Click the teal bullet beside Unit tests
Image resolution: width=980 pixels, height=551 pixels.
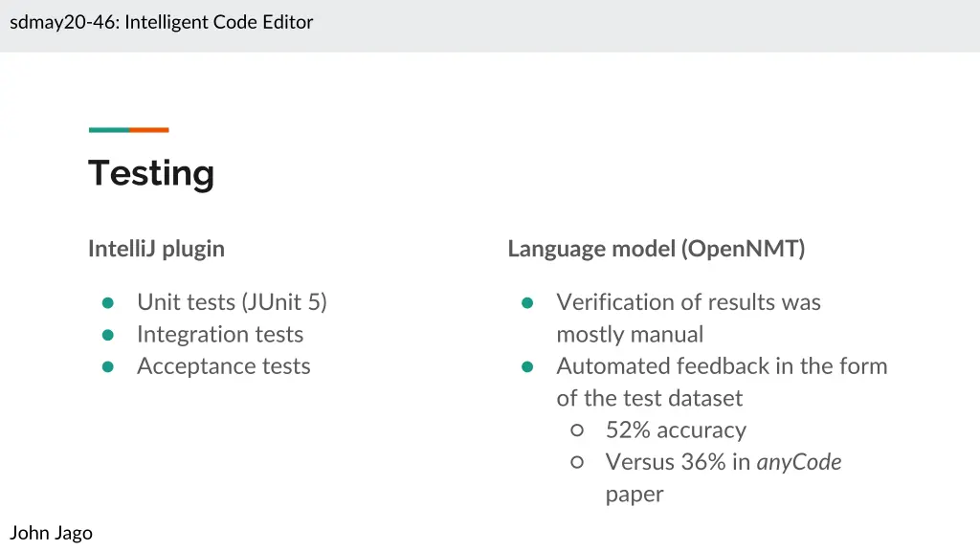pyautogui.click(x=108, y=303)
